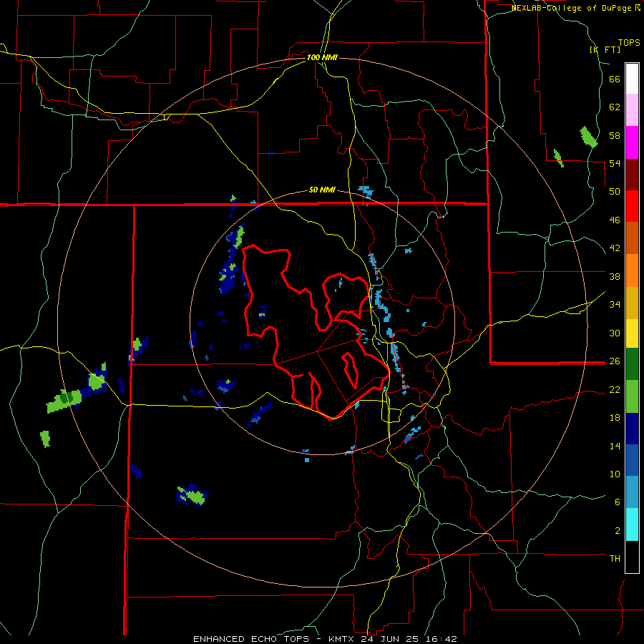The height and width of the screenshot is (644, 644).
Task: Click the "50 NMI" range ring label
Action: [x=322, y=190]
